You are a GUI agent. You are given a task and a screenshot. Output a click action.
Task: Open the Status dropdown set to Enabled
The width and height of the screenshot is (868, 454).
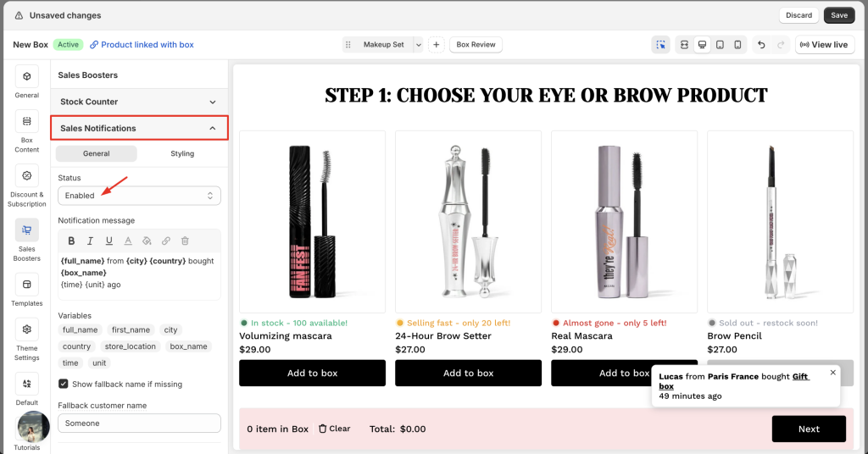139,196
